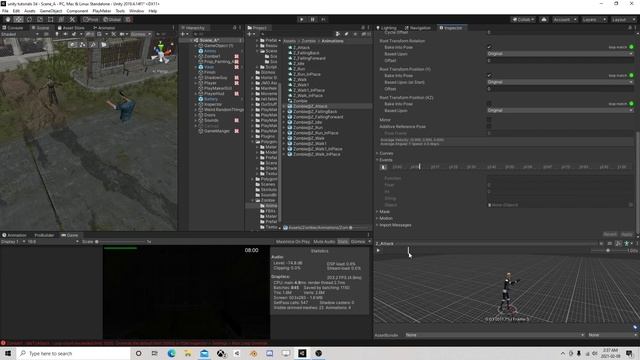Click the Project create plus button
Image resolution: width=640 pixels, height=360 pixels.
[x=250, y=34]
